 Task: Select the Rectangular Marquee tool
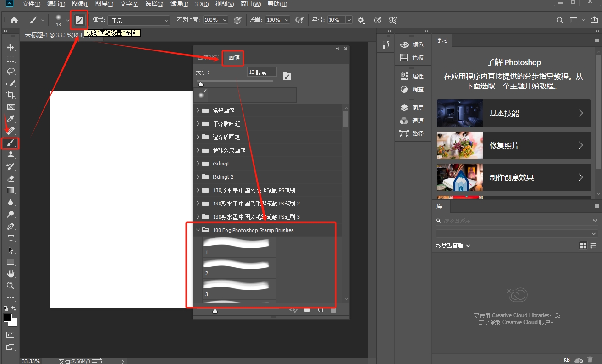pyautogui.click(x=11, y=59)
